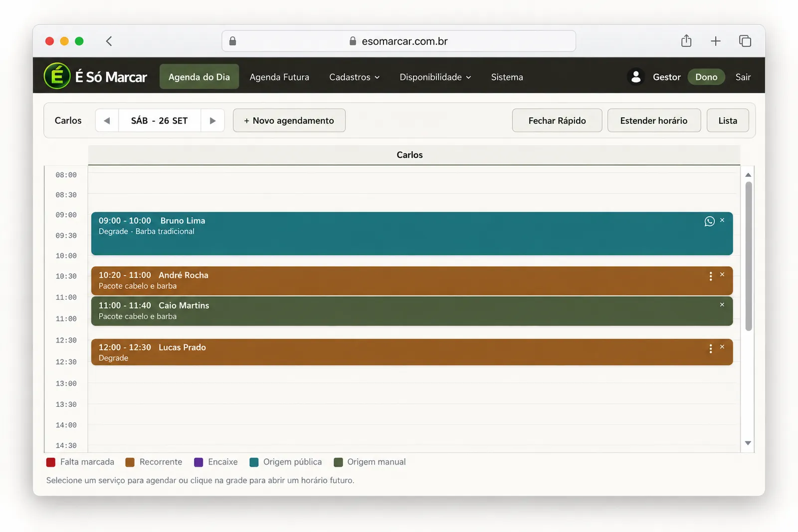The width and height of the screenshot is (798, 532).
Task: Go to the previous day arrow
Action: (107, 121)
